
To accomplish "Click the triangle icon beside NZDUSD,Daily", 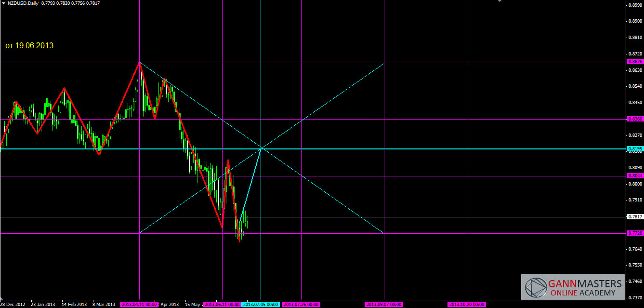I will click(x=4, y=3).
